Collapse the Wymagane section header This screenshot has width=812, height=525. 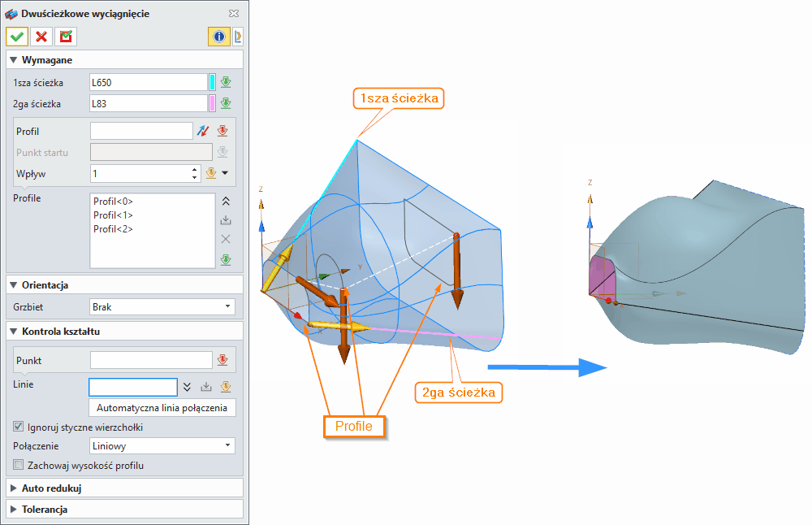(46, 60)
